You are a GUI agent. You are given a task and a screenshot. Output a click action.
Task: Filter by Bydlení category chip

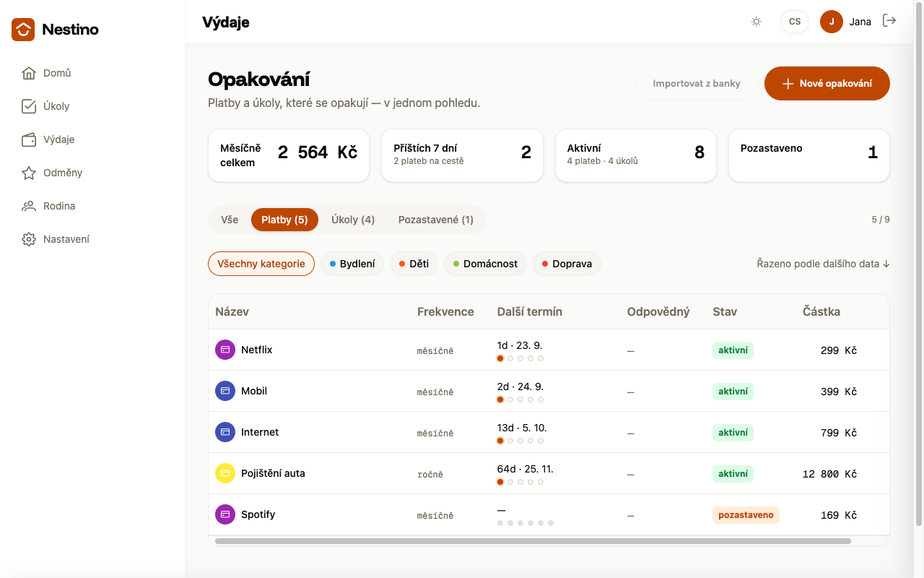tap(352, 264)
